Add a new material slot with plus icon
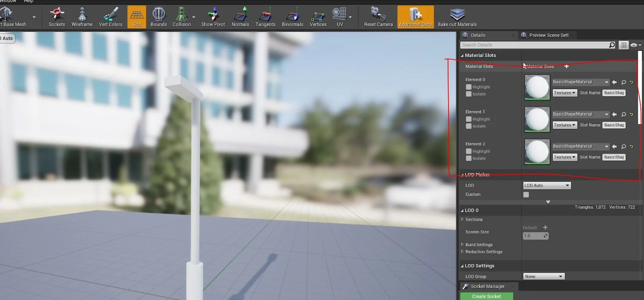644x300 pixels. 567,66
